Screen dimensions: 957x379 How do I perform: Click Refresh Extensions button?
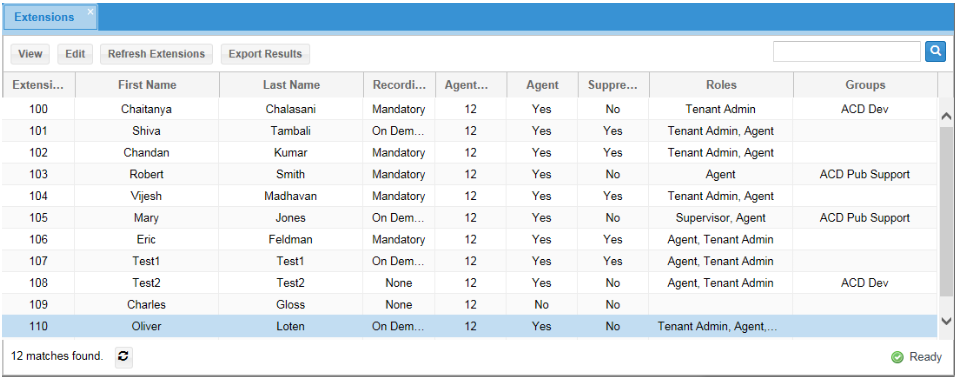[156, 54]
